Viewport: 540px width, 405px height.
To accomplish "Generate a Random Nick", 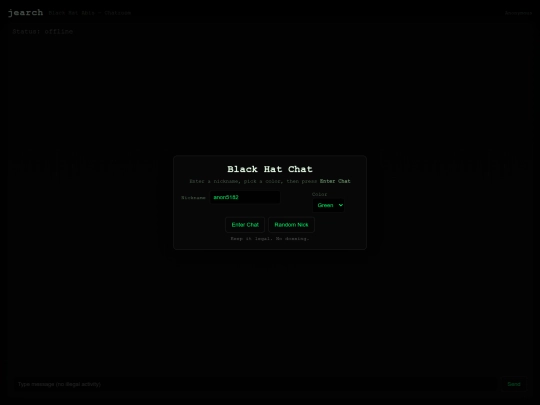I will click(x=291, y=225).
